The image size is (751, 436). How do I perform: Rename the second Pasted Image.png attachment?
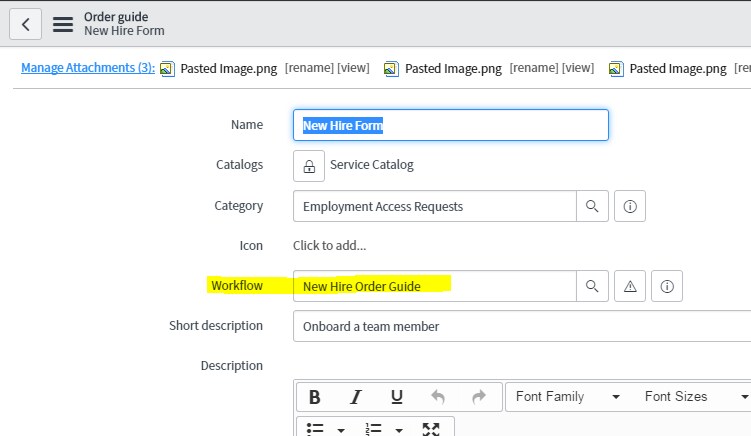tap(534, 68)
